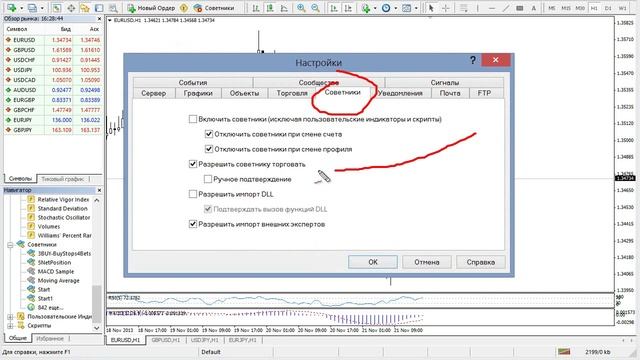Toggle the 'Советники' auto-trading toolbar button
640x360 pixels.
tap(214, 8)
